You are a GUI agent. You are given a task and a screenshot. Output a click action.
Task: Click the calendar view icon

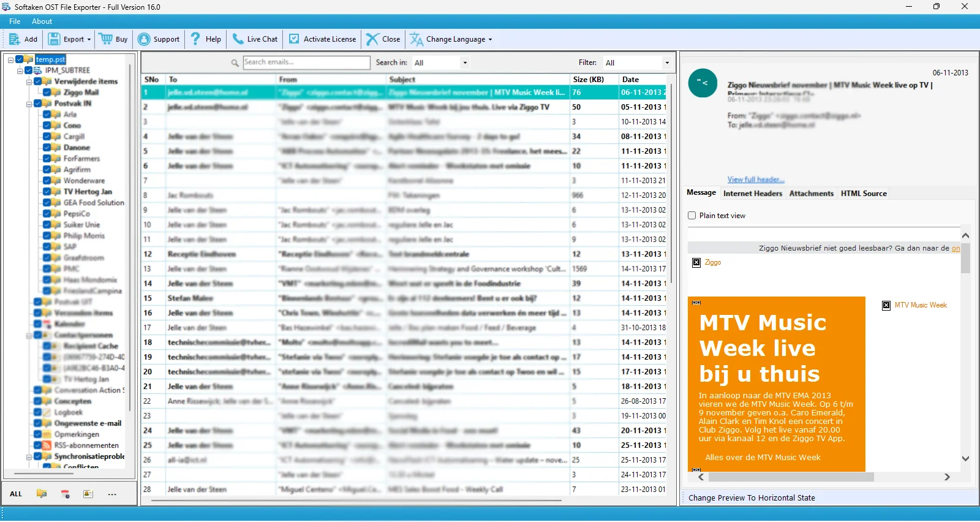pos(66,494)
